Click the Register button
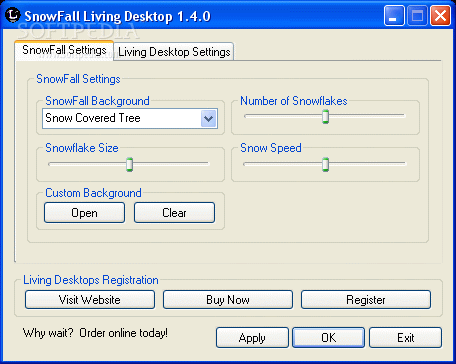Viewport: 456px width, 364px height. (366, 300)
